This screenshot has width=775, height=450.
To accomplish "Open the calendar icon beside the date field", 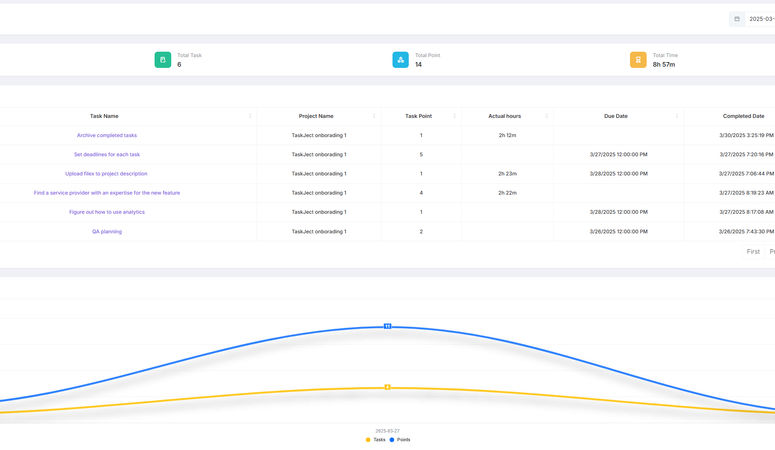I will click(x=736, y=19).
